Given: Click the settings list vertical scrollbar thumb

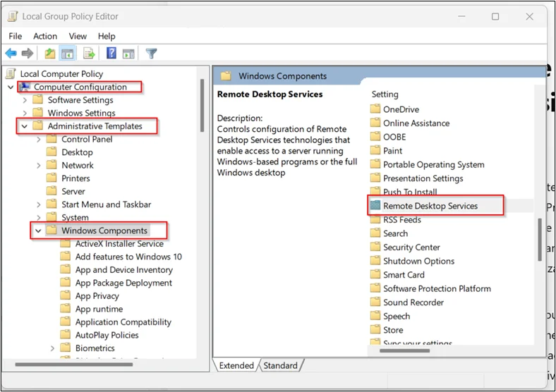Looking at the screenshot, I should point(540,240).
